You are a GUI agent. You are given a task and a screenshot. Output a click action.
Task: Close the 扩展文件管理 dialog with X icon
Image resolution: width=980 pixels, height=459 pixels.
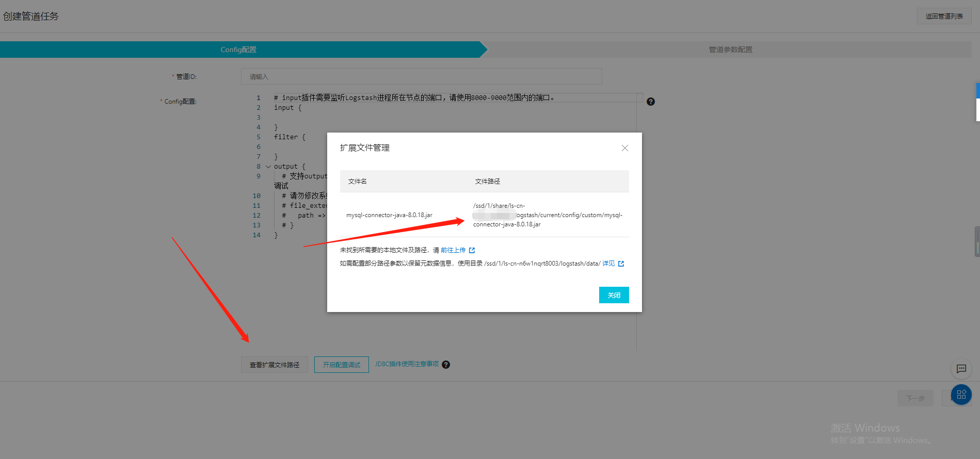[x=624, y=148]
